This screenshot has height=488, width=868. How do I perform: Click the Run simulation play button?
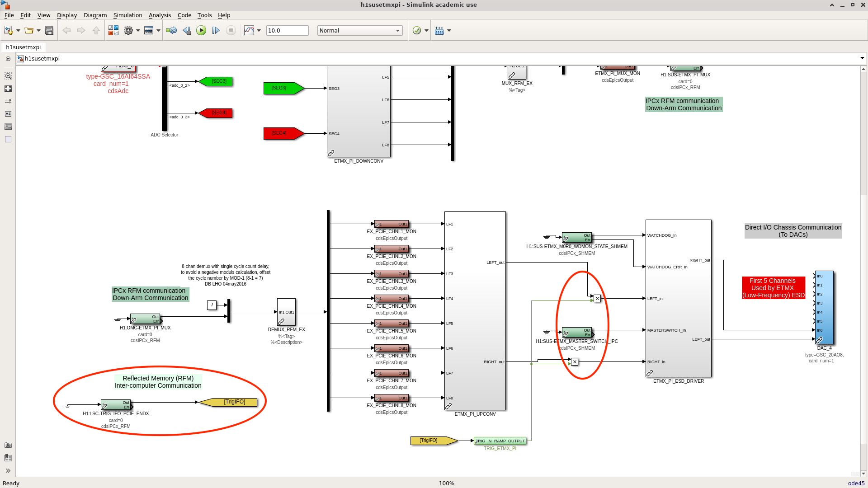(x=201, y=30)
